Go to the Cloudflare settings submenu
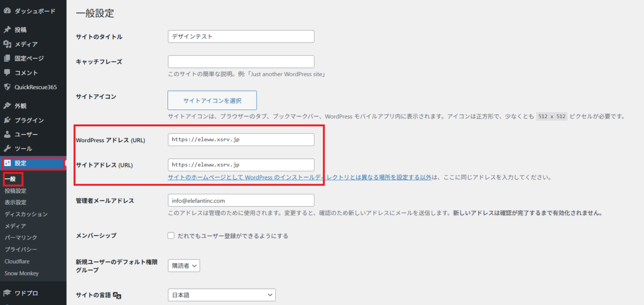 [x=17, y=262]
